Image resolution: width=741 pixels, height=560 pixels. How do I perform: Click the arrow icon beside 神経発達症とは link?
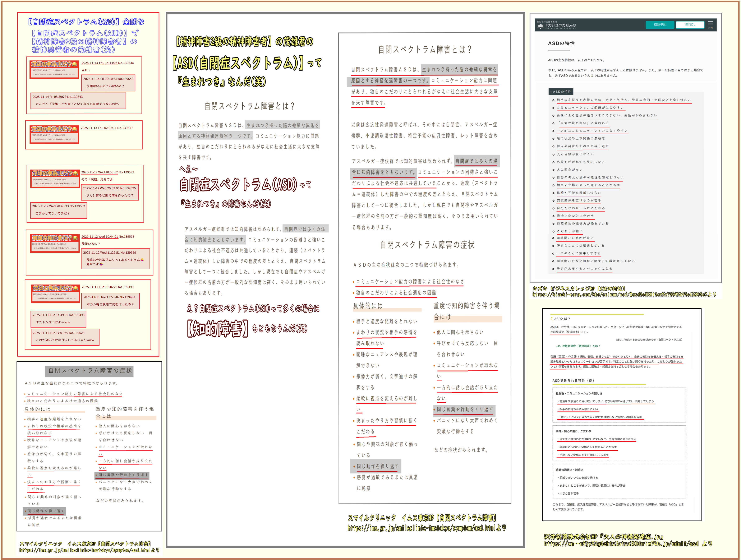tap(558, 346)
